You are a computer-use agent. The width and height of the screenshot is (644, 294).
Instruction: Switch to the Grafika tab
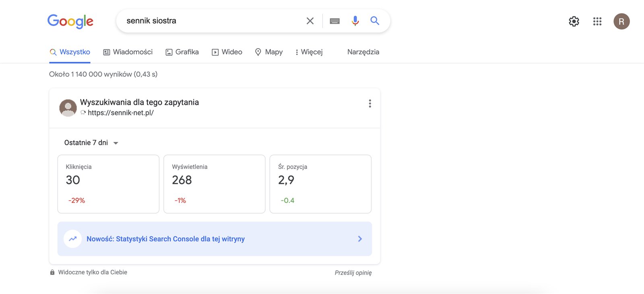tap(182, 52)
